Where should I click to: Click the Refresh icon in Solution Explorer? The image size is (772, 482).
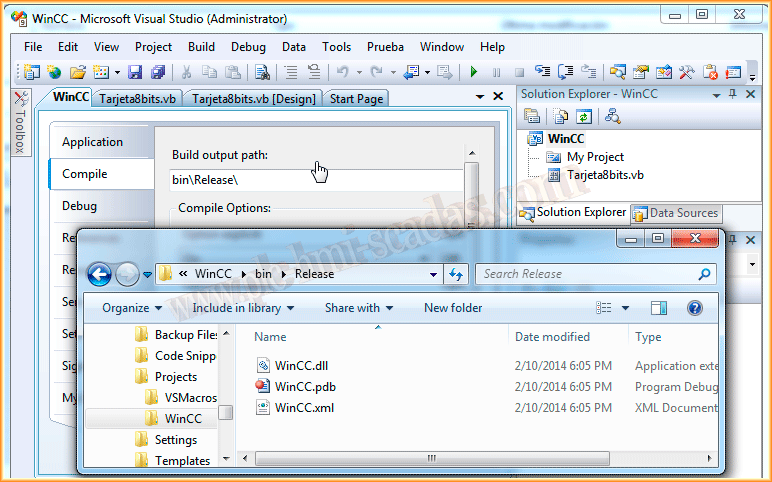pyautogui.click(x=582, y=116)
